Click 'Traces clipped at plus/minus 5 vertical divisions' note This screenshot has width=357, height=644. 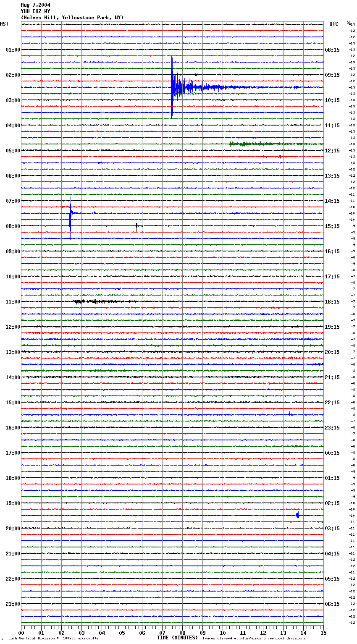coord(254,639)
